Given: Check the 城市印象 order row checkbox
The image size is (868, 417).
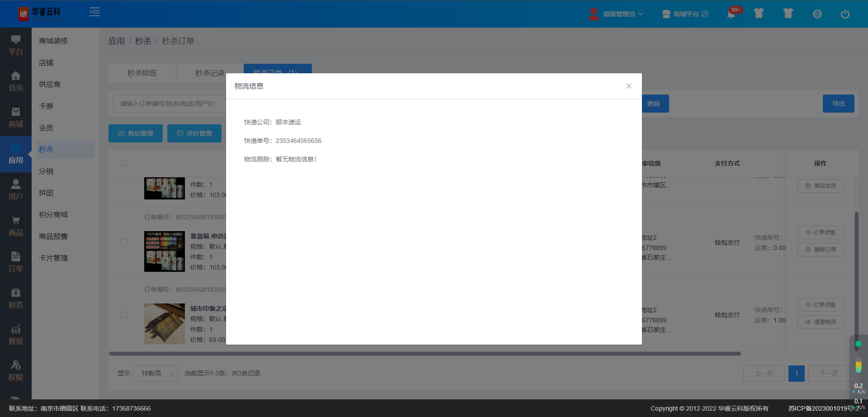Looking at the screenshot, I should (x=124, y=315).
